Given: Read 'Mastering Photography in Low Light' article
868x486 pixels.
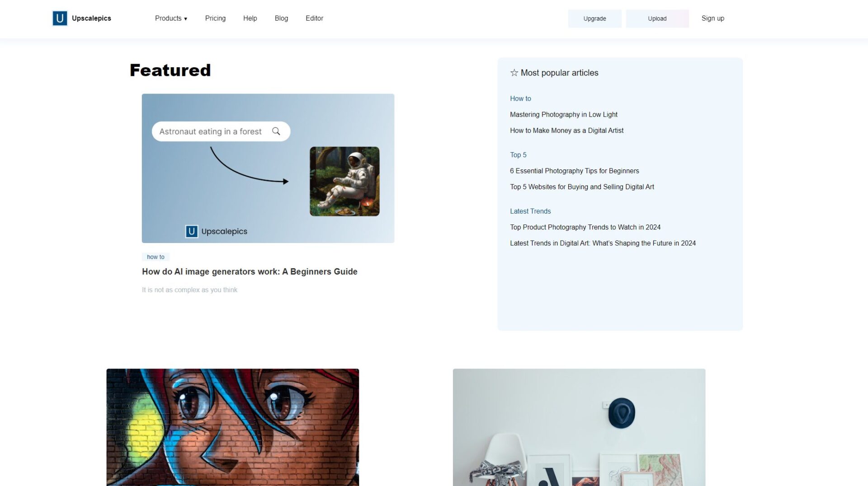Looking at the screenshot, I should pos(564,114).
